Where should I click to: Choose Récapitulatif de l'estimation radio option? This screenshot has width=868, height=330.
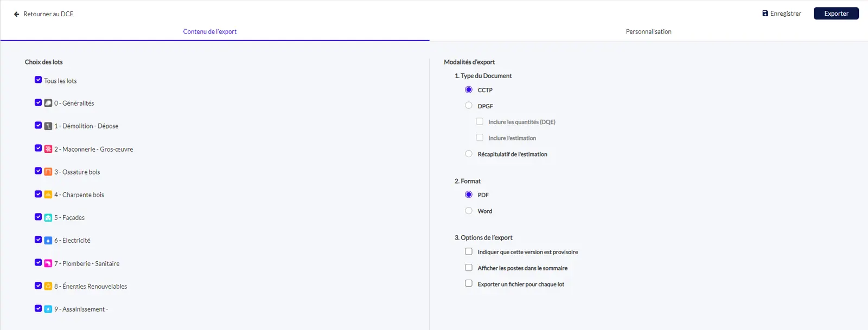coord(469,154)
